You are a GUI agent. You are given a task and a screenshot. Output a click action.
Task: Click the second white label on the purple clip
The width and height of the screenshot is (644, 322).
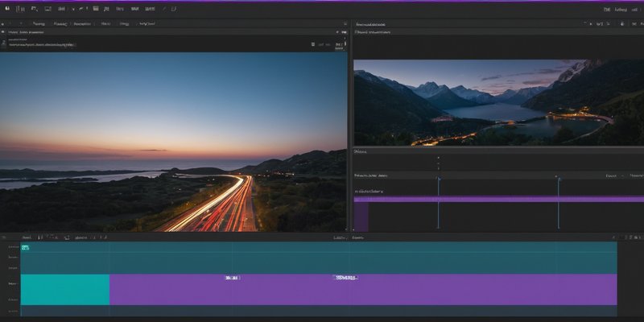click(x=345, y=278)
